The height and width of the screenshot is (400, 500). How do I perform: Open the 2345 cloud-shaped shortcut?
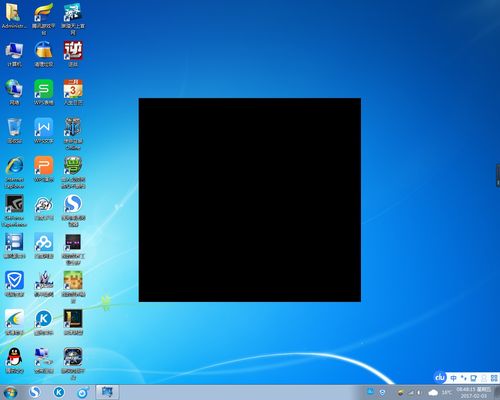click(44, 204)
